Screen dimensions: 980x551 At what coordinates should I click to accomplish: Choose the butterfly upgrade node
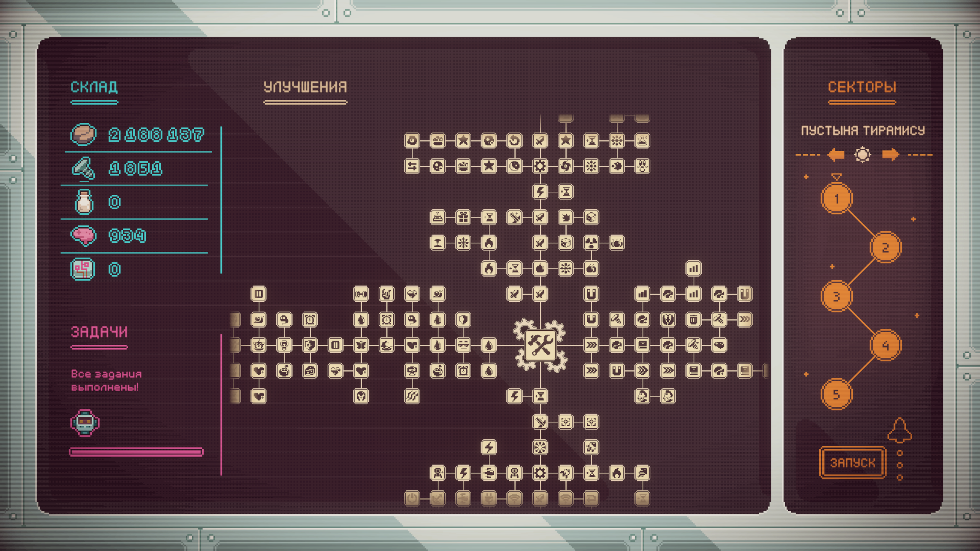pyautogui.click(x=361, y=345)
